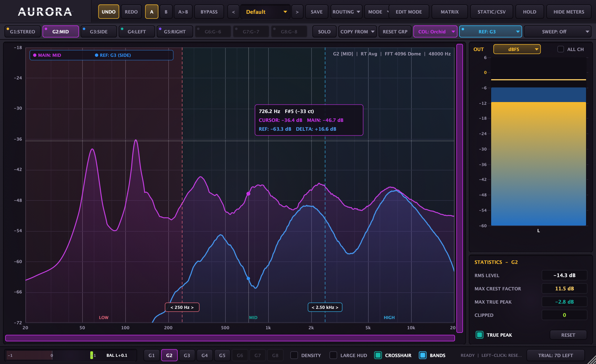The width and height of the screenshot is (596, 364).
Task: Switch to the B state slot
Action: (166, 12)
